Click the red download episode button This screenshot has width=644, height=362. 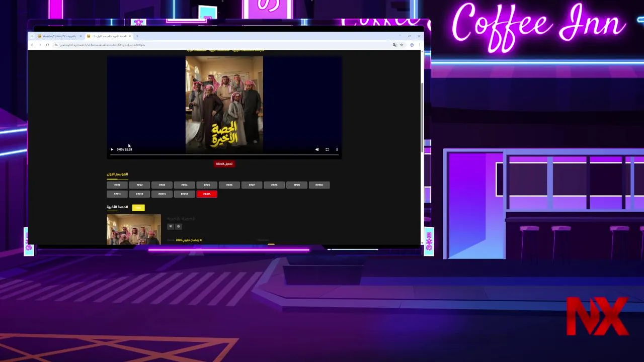(x=224, y=163)
